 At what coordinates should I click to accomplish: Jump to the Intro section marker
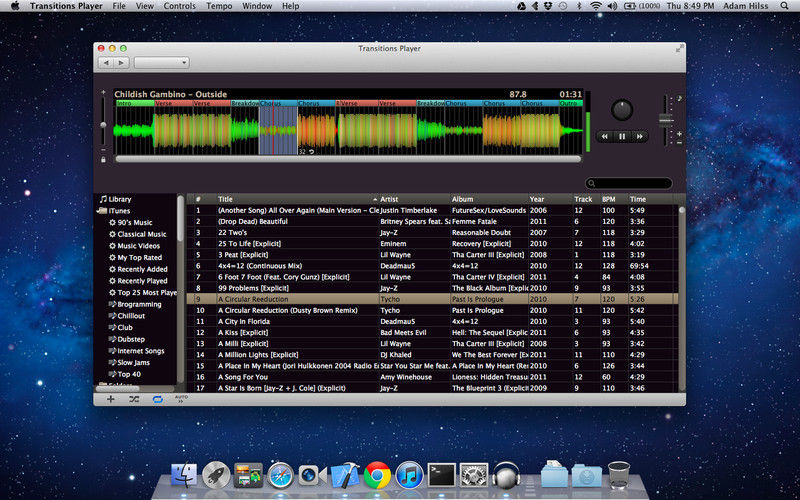pos(135,103)
